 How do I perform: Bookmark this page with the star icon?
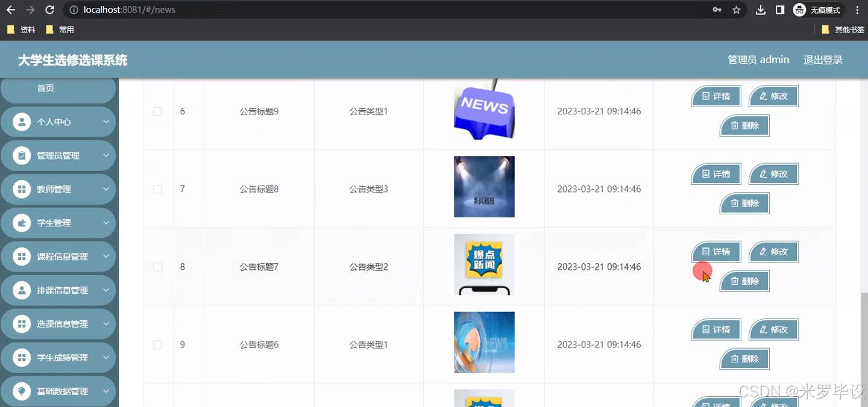coord(736,10)
